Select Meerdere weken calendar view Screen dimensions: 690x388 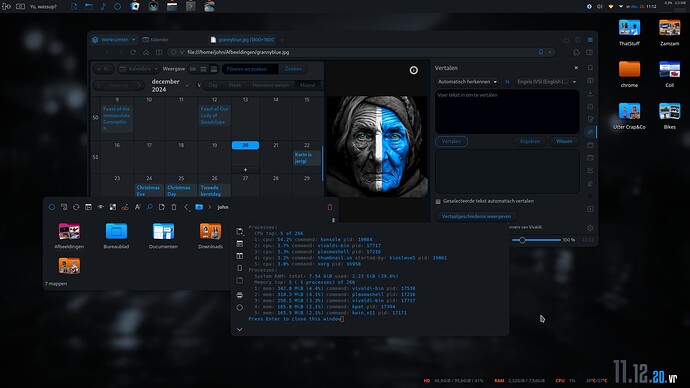click(271, 85)
